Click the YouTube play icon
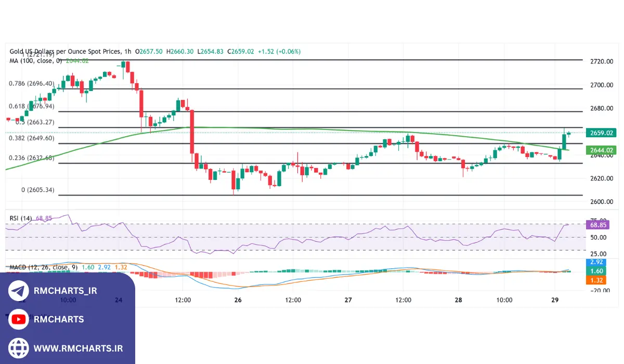Image resolution: width=624 pixels, height=364 pixels. (19, 319)
